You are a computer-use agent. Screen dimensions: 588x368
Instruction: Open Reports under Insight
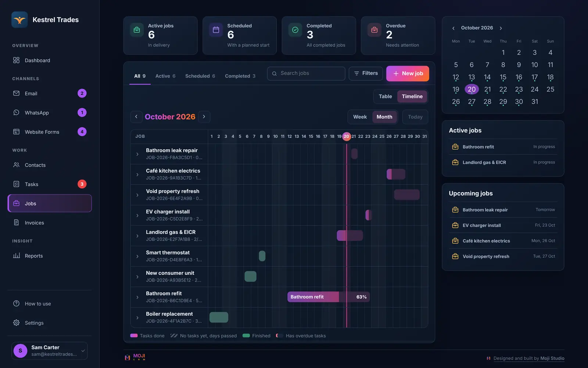[50, 256]
